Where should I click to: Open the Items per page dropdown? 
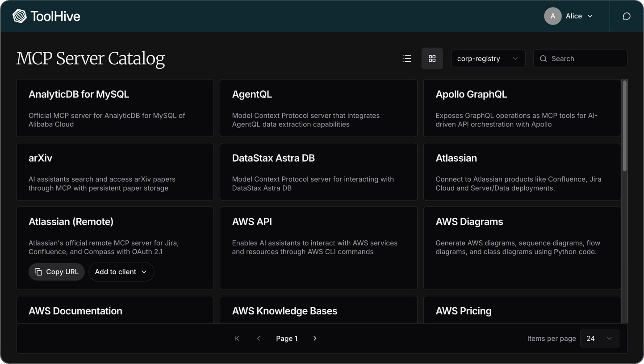coord(599,339)
